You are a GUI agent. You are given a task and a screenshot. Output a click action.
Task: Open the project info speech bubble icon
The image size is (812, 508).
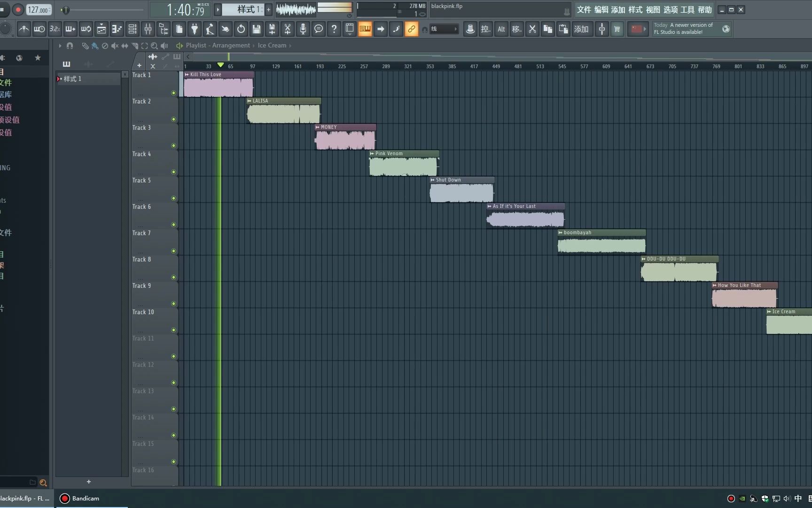click(x=319, y=29)
